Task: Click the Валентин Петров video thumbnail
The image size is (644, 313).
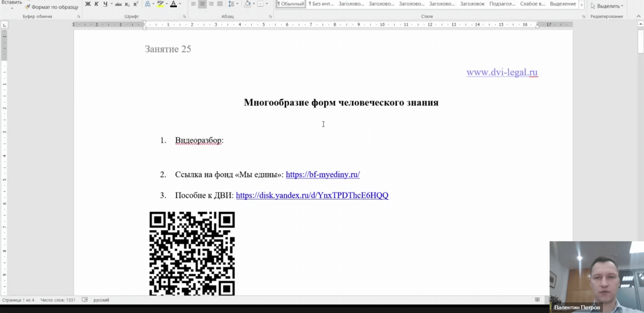Action: click(x=597, y=277)
